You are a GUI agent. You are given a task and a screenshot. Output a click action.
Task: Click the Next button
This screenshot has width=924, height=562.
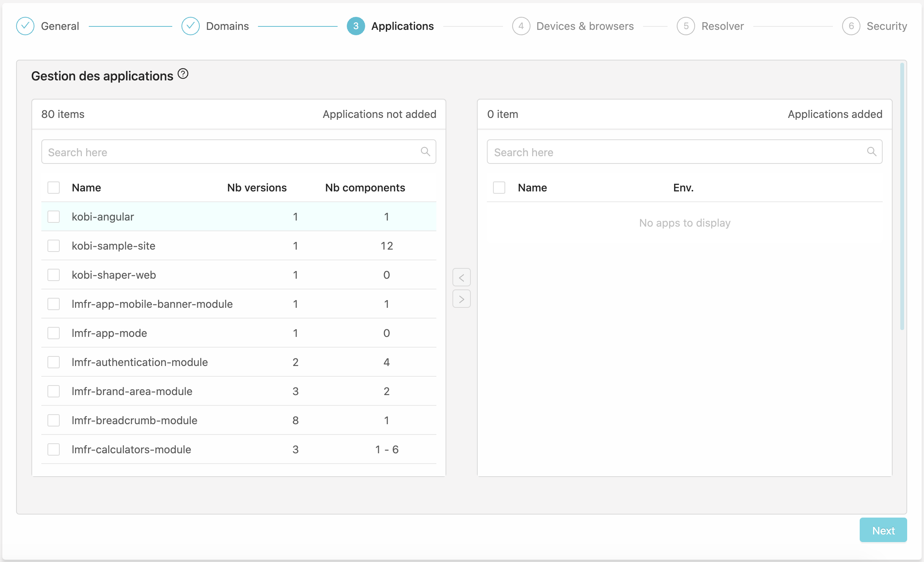(883, 530)
